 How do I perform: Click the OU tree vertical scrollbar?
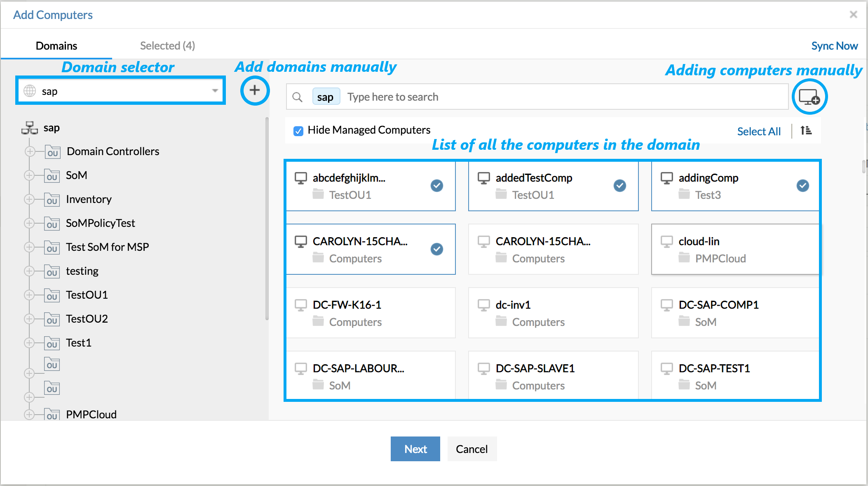(x=267, y=219)
